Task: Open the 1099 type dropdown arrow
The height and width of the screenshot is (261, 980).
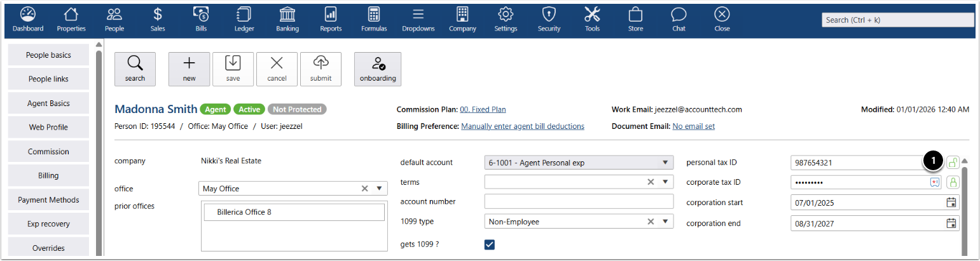Action: coord(665,222)
